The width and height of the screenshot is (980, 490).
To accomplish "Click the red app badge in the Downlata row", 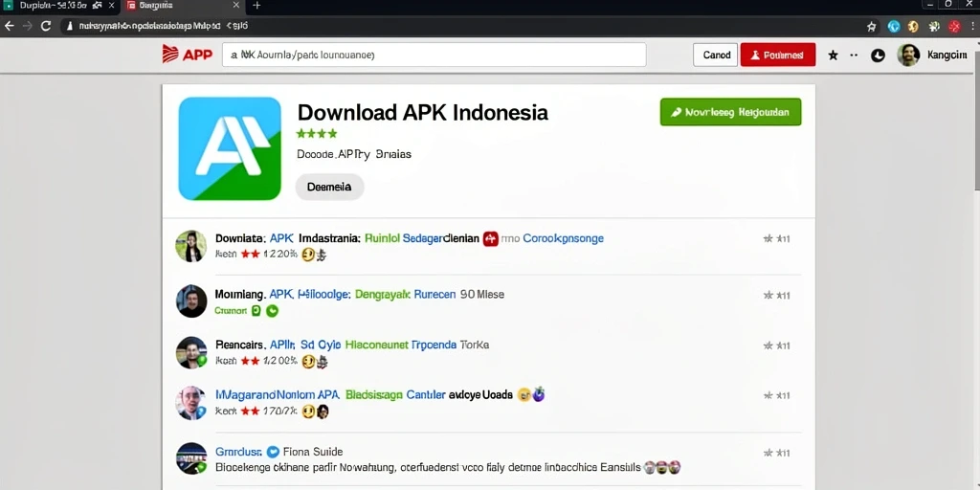I will coord(491,238).
